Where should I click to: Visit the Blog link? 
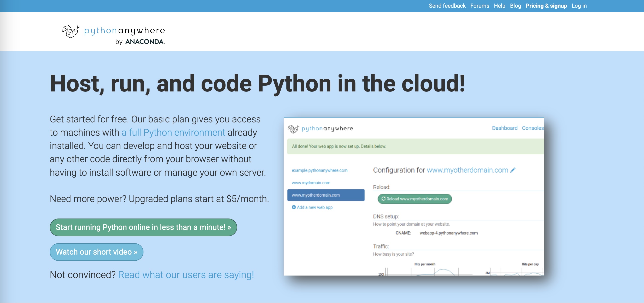tap(515, 6)
